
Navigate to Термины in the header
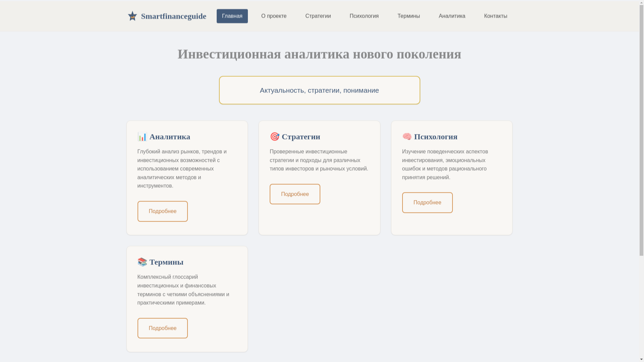pyautogui.click(x=409, y=16)
